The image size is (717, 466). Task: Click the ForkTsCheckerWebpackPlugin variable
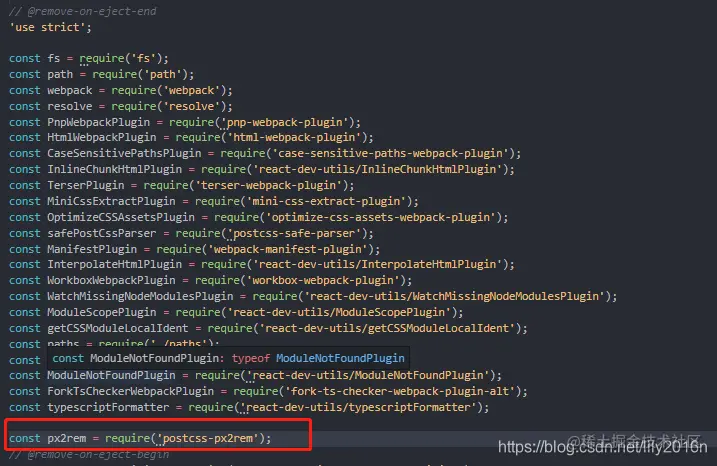pos(130,391)
